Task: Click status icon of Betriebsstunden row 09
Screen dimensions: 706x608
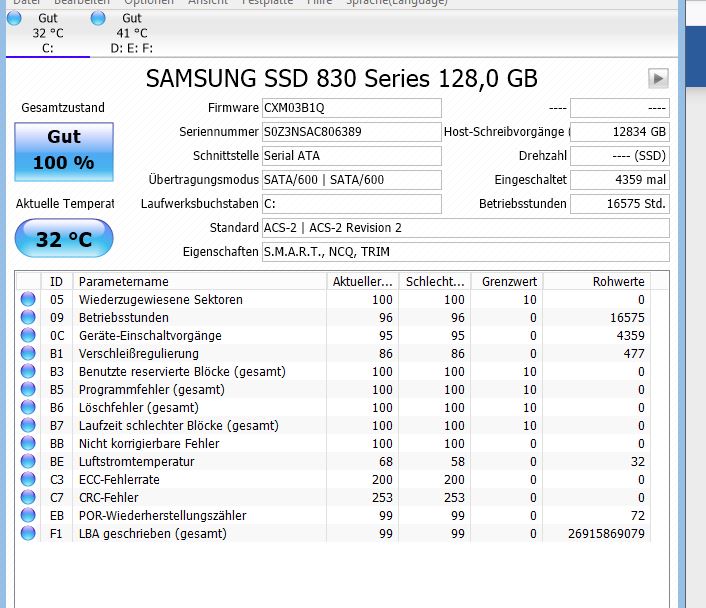Action: point(28,317)
